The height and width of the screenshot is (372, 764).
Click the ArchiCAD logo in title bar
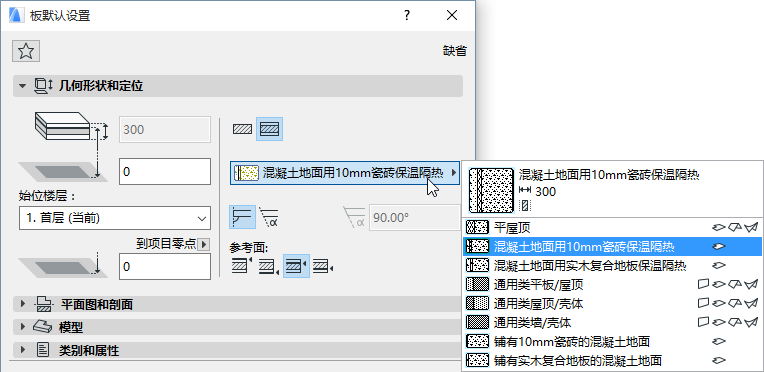click(x=16, y=15)
